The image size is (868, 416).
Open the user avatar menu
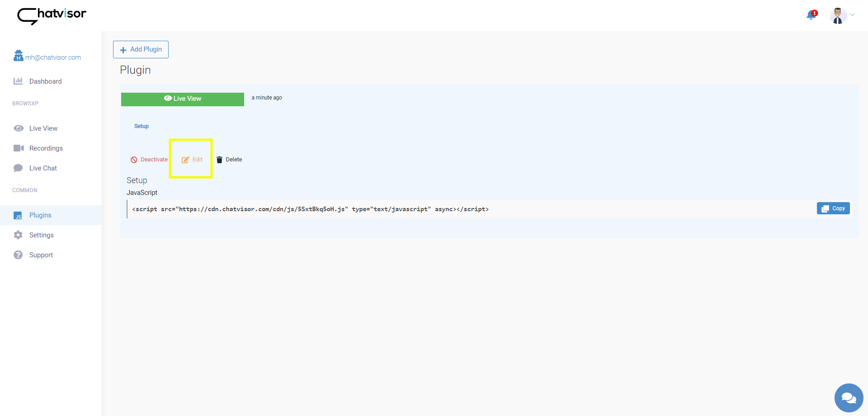838,15
